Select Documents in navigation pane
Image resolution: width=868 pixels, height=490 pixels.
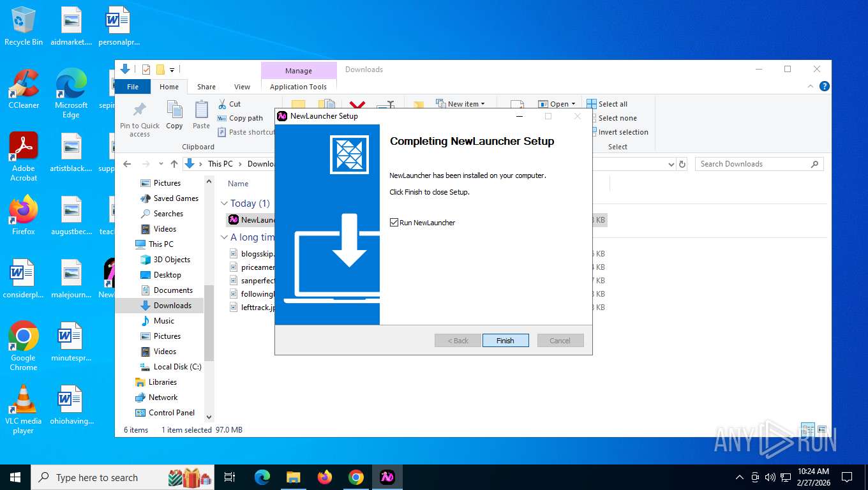pyautogui.click(x=166, y=290)
